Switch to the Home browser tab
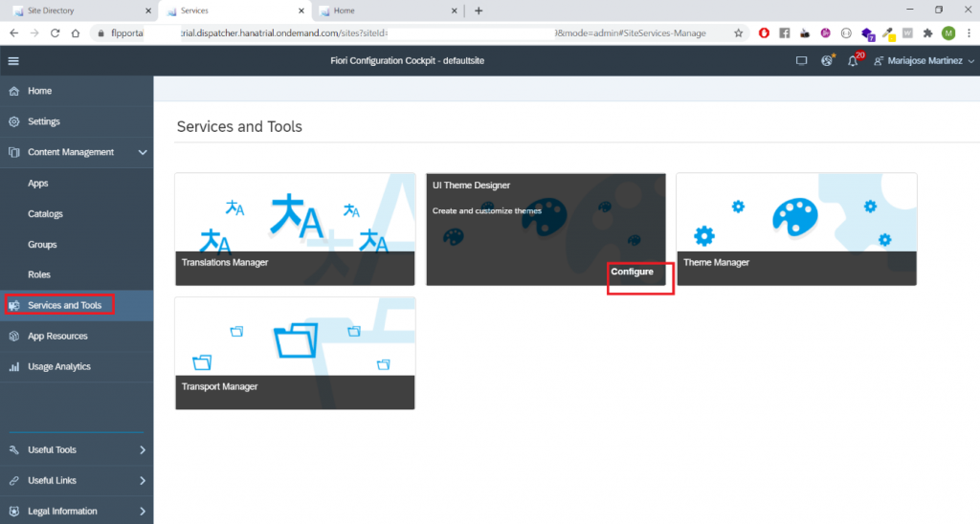This screenshot has height=524, width=980. coord(389,11)
